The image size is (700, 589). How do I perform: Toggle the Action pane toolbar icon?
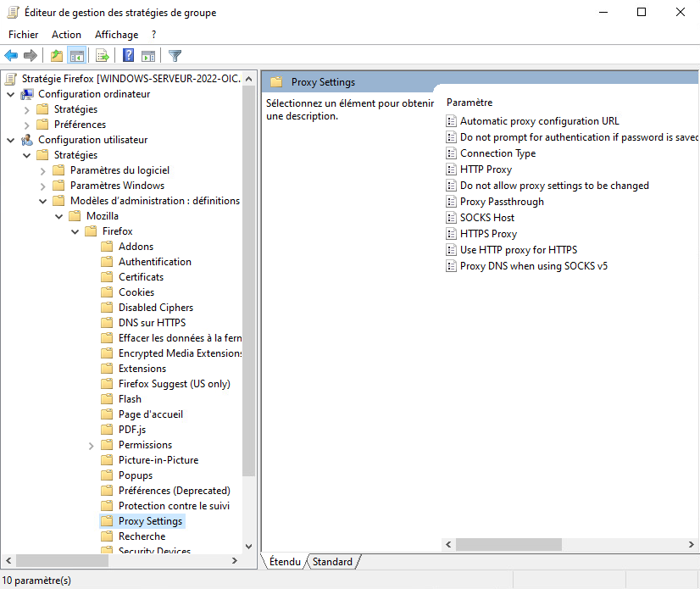(148, 56)
